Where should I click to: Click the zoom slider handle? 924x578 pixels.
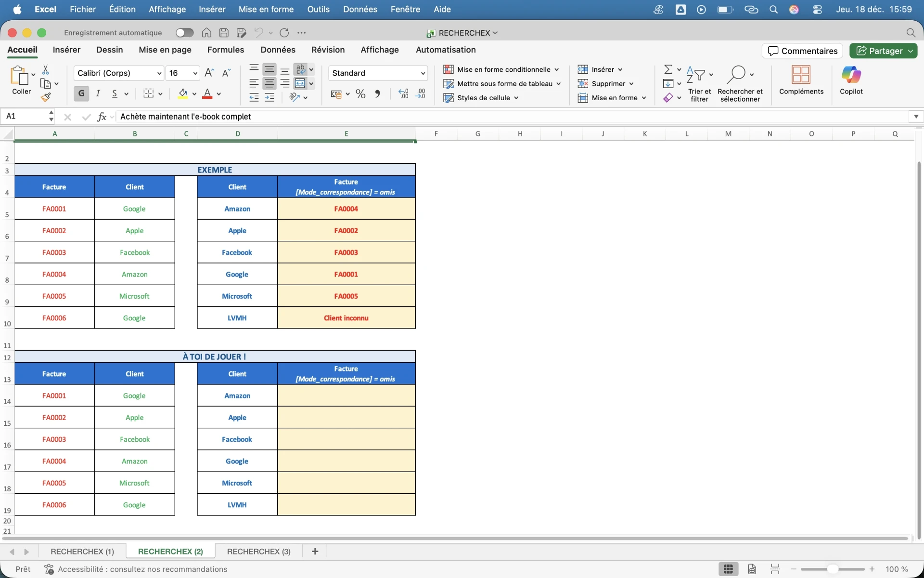point(833,569)
